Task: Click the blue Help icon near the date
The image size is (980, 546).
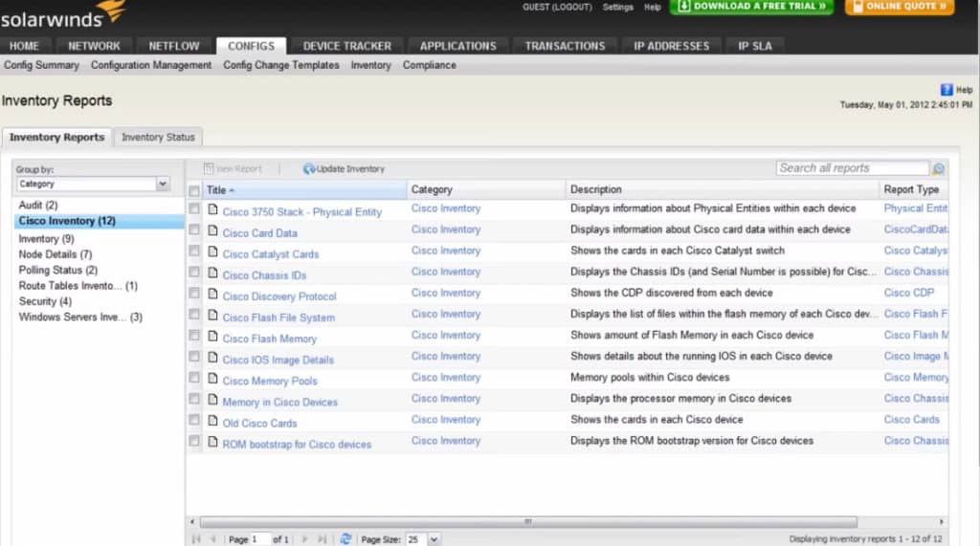Action: point(947,90)
